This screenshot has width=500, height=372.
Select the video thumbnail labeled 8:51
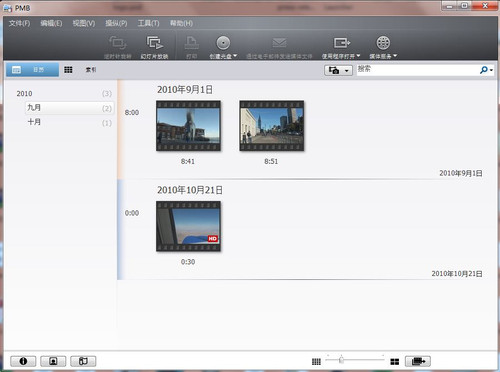point(272,126)
